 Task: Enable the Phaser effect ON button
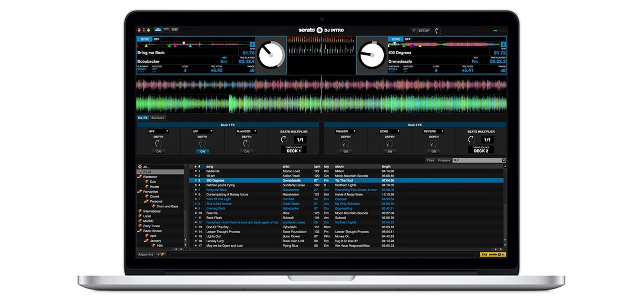point(345,151)
